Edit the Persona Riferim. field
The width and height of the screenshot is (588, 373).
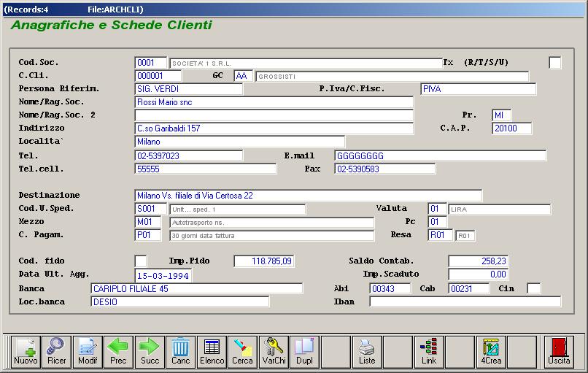click(189, 89)
